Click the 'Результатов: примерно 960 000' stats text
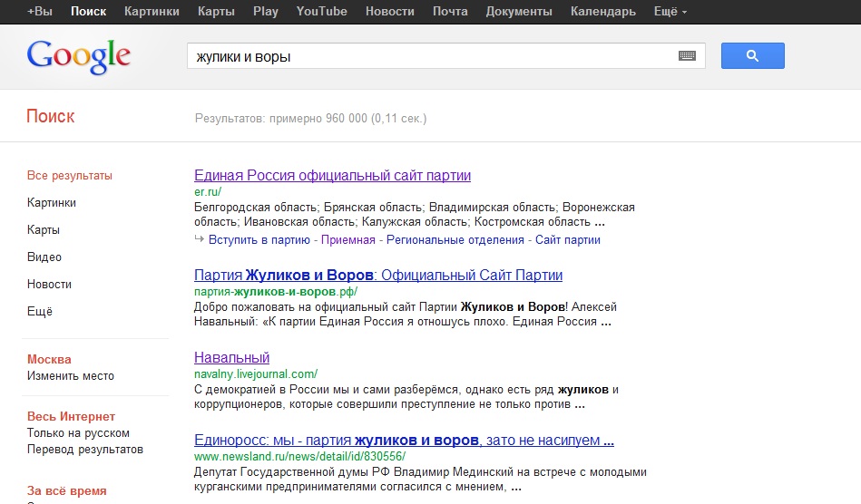This screenshot has height=504, width=861. click(311, 119)
